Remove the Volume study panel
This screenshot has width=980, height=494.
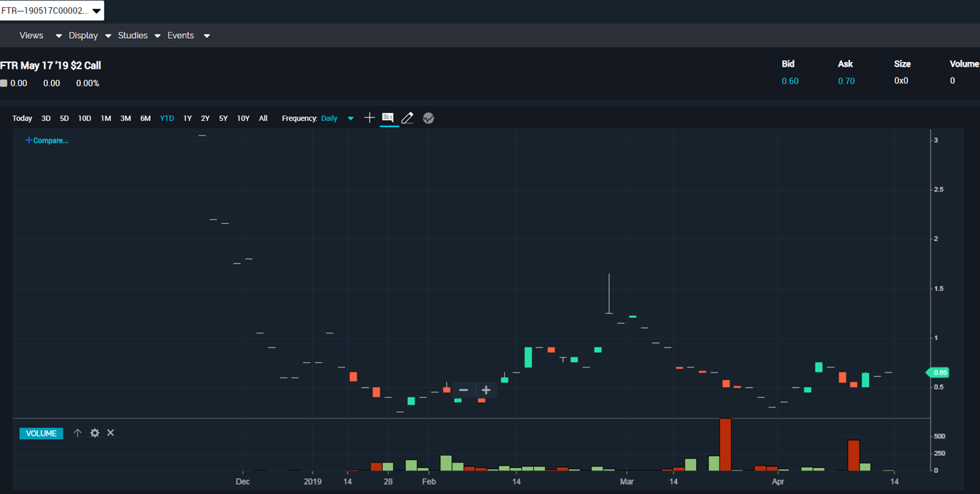(x=111, y=433)
